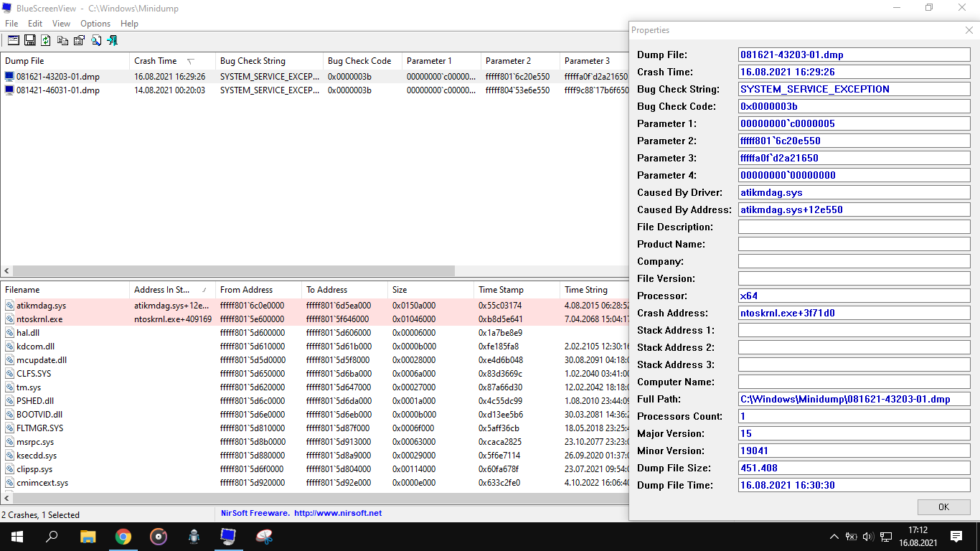Click the upper pane horizontal scrollbar thumb

[x=234, y=271]
